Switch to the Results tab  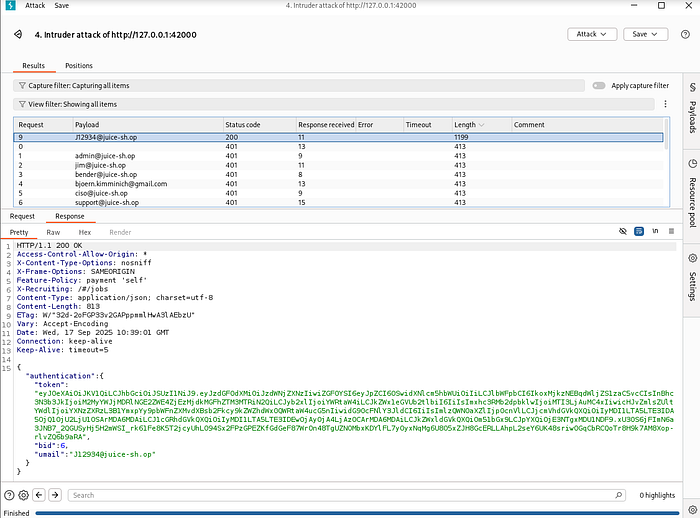(33, 65)
